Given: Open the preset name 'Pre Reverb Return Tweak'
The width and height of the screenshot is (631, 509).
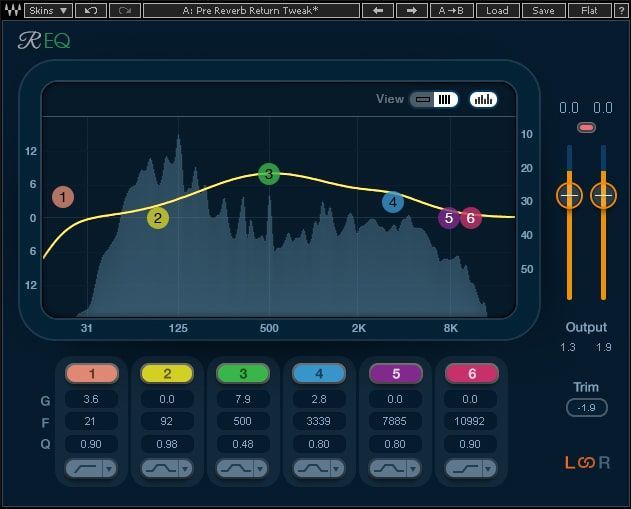Looking at the screenshot, I should coord(251,10).
